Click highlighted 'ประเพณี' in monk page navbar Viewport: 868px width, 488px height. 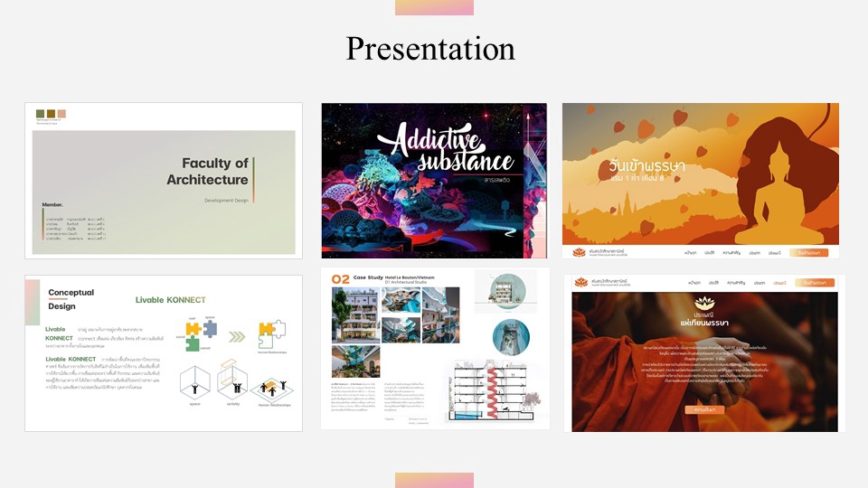tap(779, 283)
